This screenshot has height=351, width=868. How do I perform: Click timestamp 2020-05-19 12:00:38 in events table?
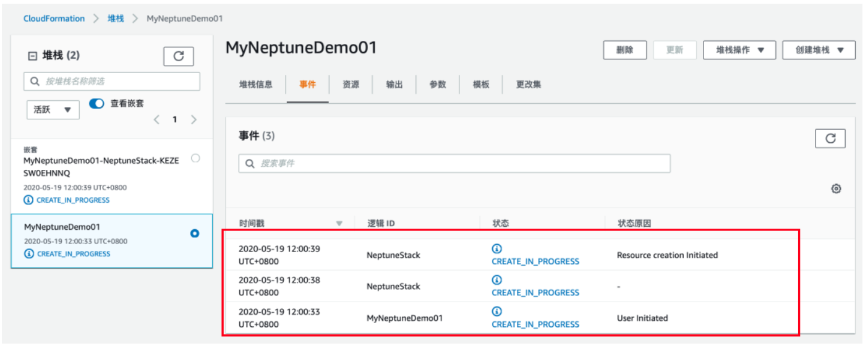coord(279,286)
